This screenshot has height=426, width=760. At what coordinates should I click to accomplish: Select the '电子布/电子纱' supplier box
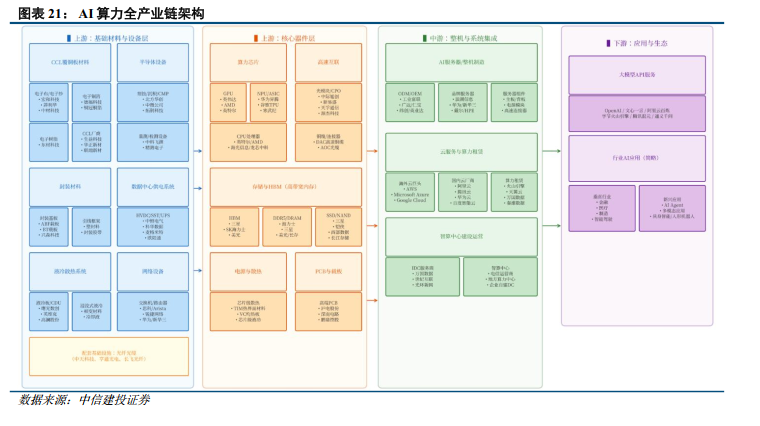tap(48, 102)
